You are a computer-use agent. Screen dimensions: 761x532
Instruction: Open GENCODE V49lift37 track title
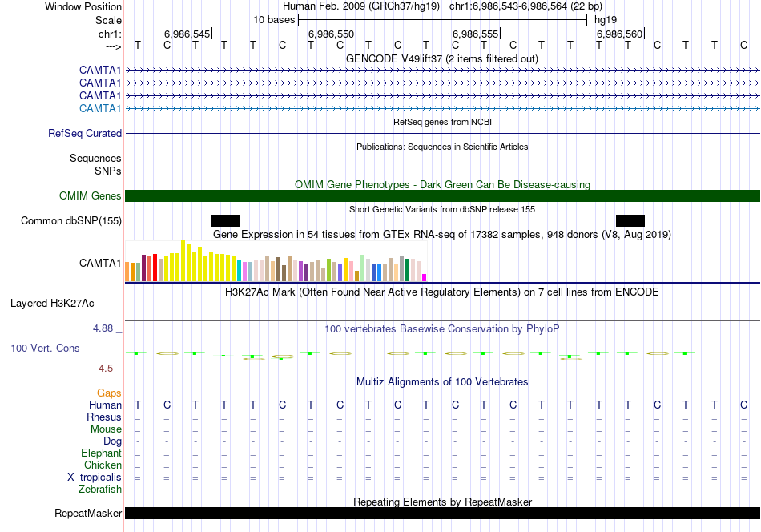441,58
